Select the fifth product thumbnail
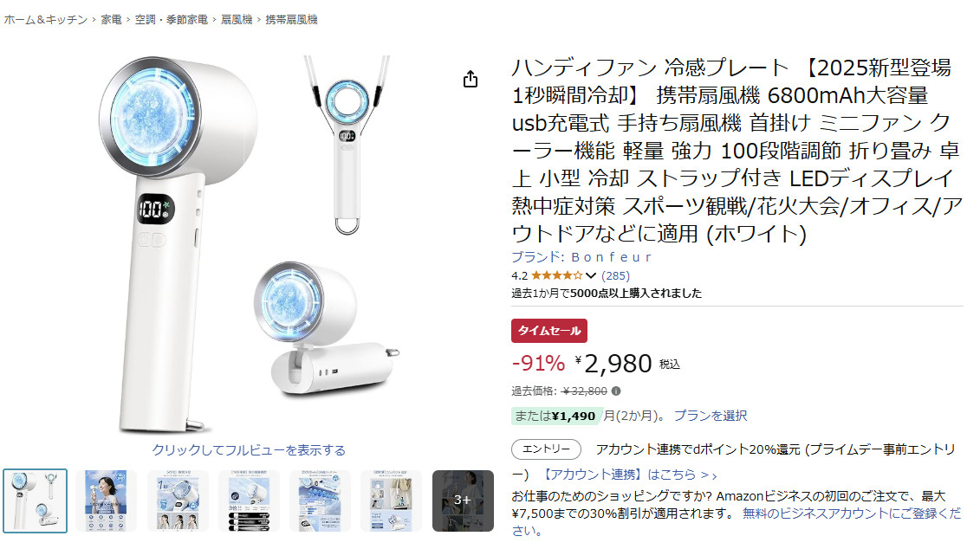The image size is (980, 549). coord(320,501)
